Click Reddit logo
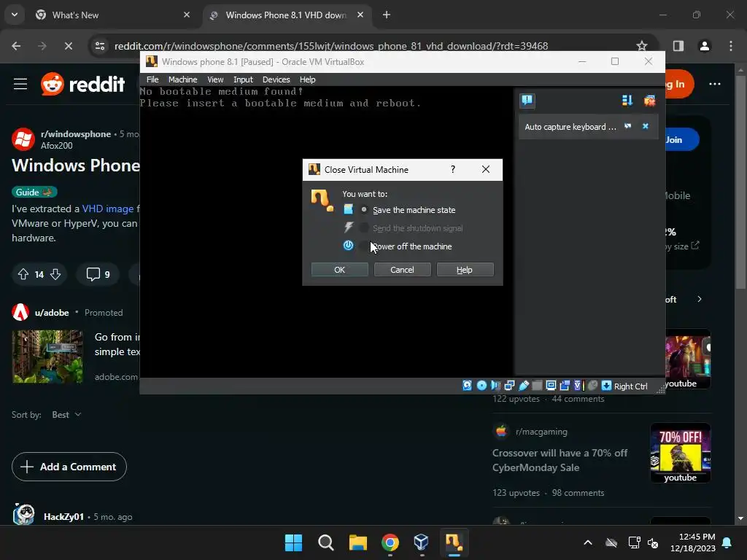 click(82, 85)
